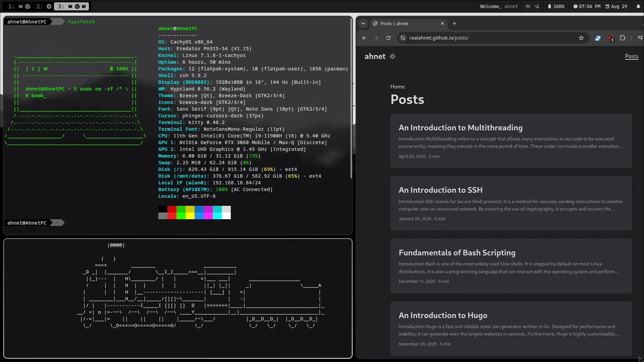The height and width of the screenshot is (362, 644).
Task: Open the calendar showing Aug 29
Action: click(x=616, y=6)
